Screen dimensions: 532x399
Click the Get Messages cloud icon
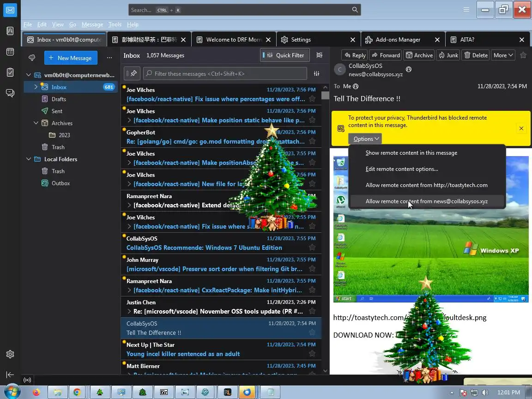(32, 58)
